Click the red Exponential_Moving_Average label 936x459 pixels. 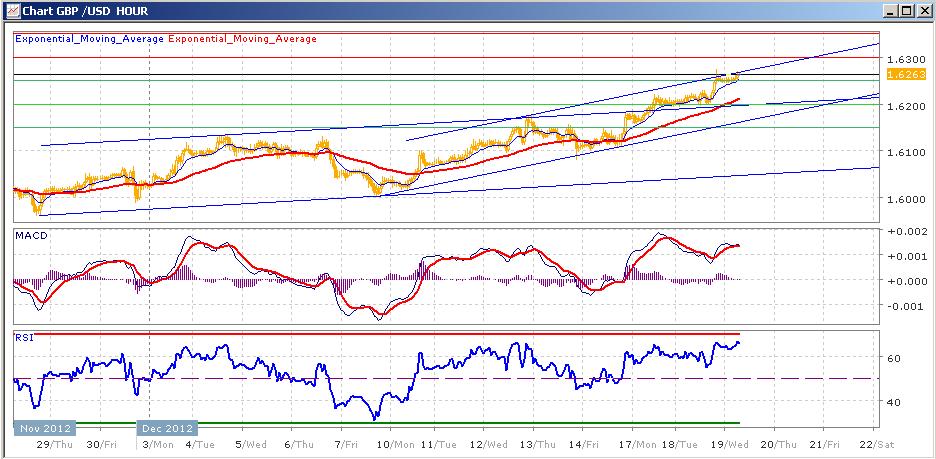click(x=242, y=39)
